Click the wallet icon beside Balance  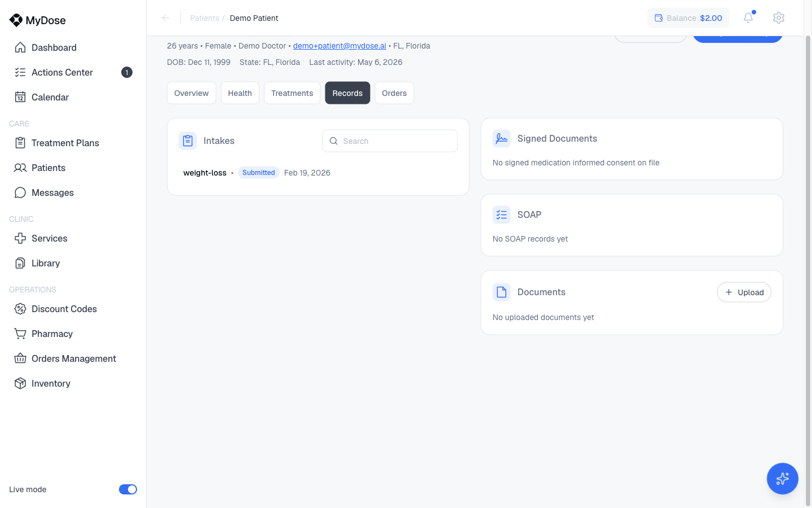(x=659, y=18)
